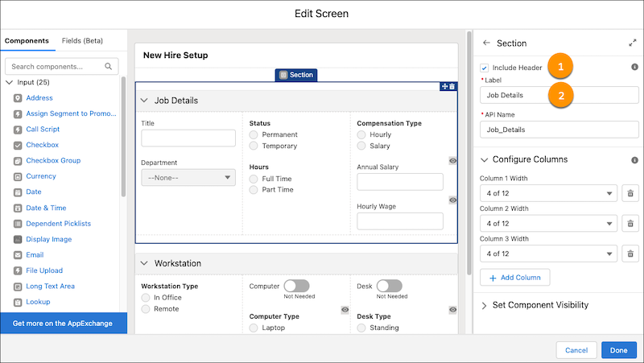The height and width of the screenshot is (363, 644).
Task: Delete Column 1 using its trash icon
Action: tap(630, 193)
